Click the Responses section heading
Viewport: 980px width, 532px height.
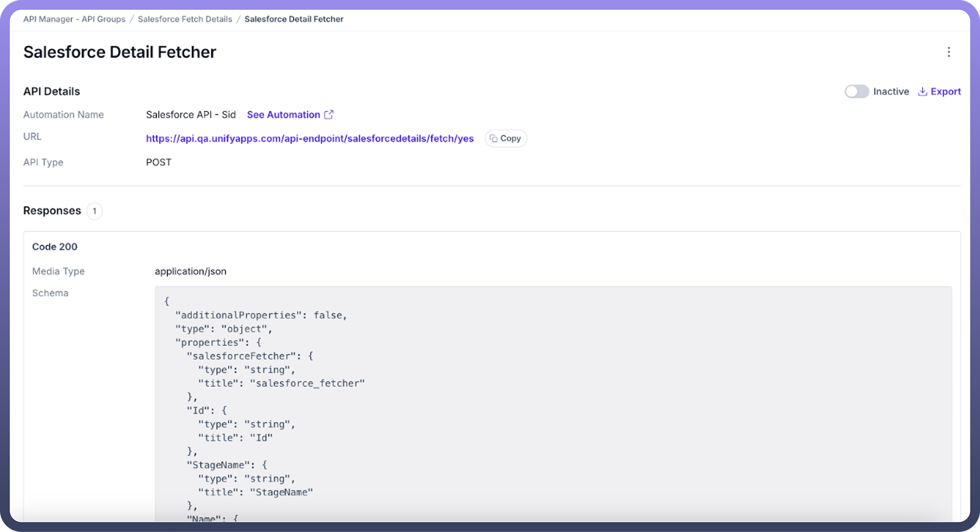[52, 211]
